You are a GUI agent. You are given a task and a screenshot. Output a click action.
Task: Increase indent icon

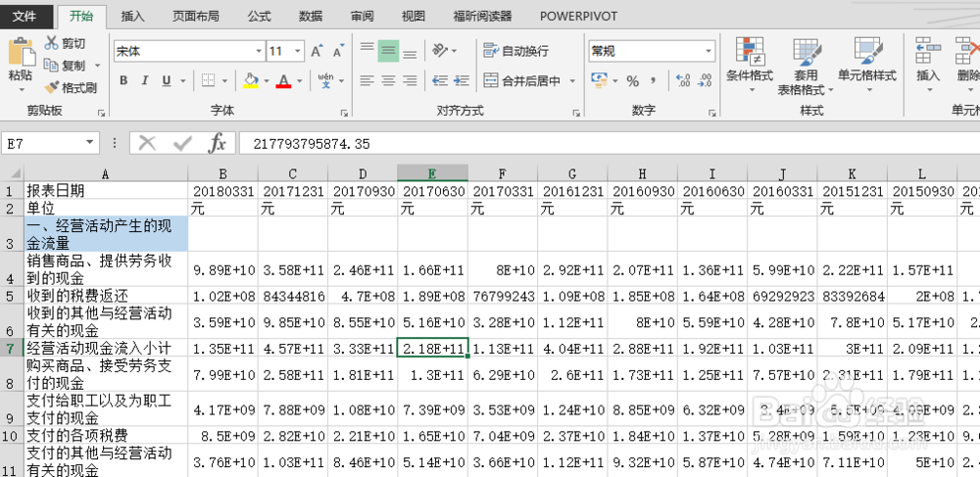pos(462,80)
